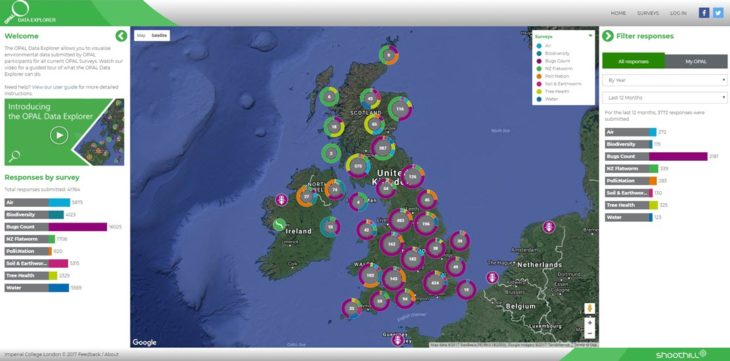730x361 pixels.
Task: Toggle the Air survey in legend
Action: point(548,46)
